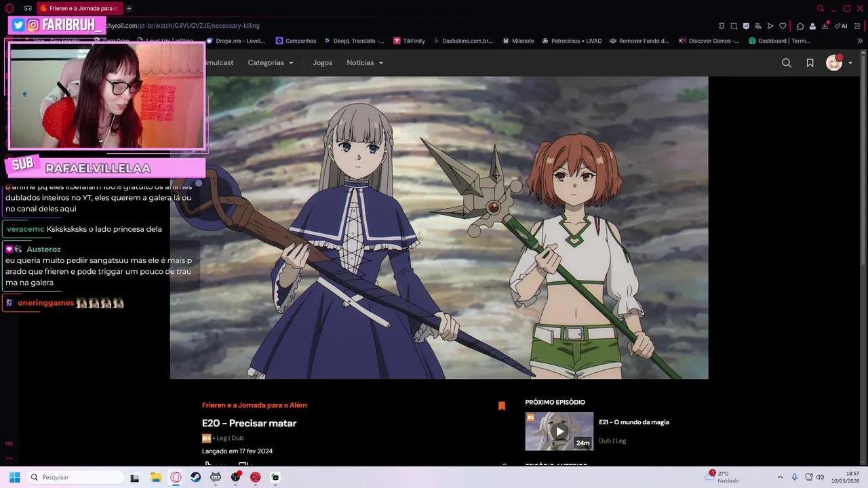868x488 pixels.
Task: Open Steam from the taskbar
Action: click(195, 477)
